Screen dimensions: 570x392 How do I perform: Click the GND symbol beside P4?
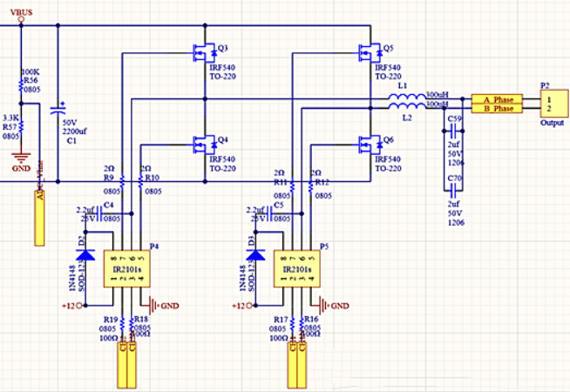(x=155, y=305)
